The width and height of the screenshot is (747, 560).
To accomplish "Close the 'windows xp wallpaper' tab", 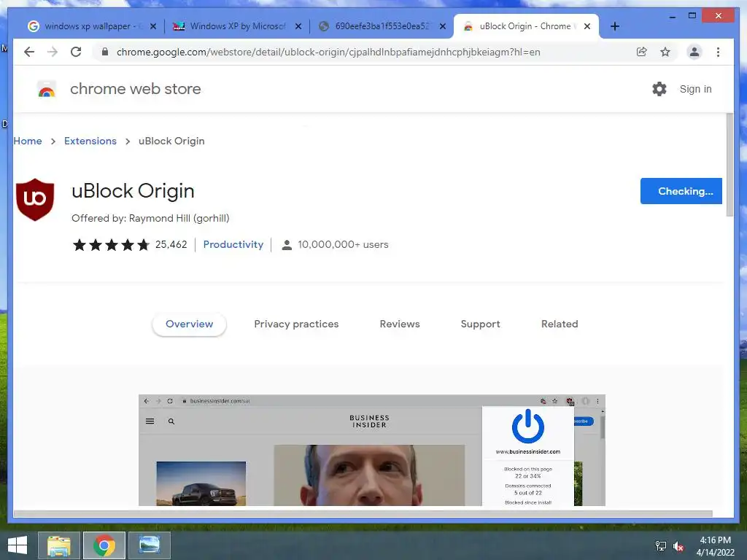I will [153, 27].
